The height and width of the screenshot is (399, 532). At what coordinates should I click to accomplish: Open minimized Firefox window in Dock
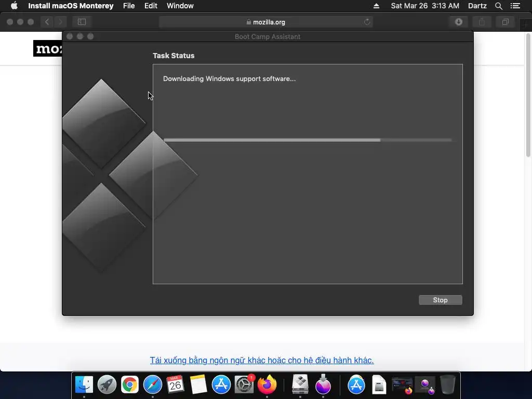click(x=402, y=385)
